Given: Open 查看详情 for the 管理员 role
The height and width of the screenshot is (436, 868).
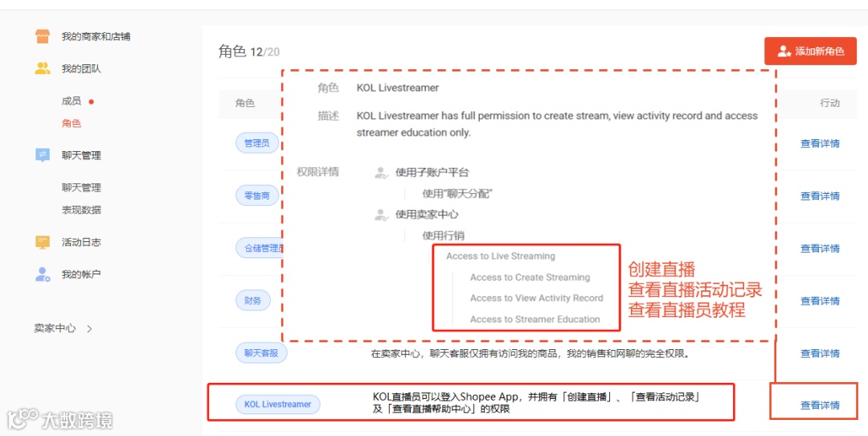Looking at the screenshot, I should pos(820,143).
